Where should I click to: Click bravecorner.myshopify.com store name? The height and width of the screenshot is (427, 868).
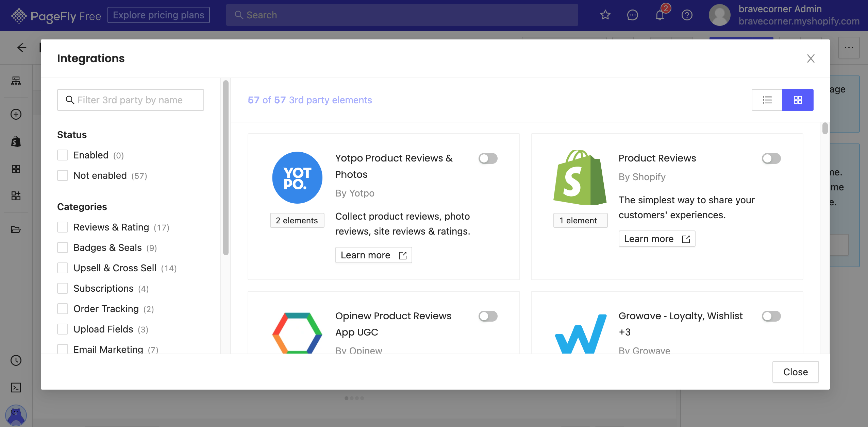click(799, 21)
